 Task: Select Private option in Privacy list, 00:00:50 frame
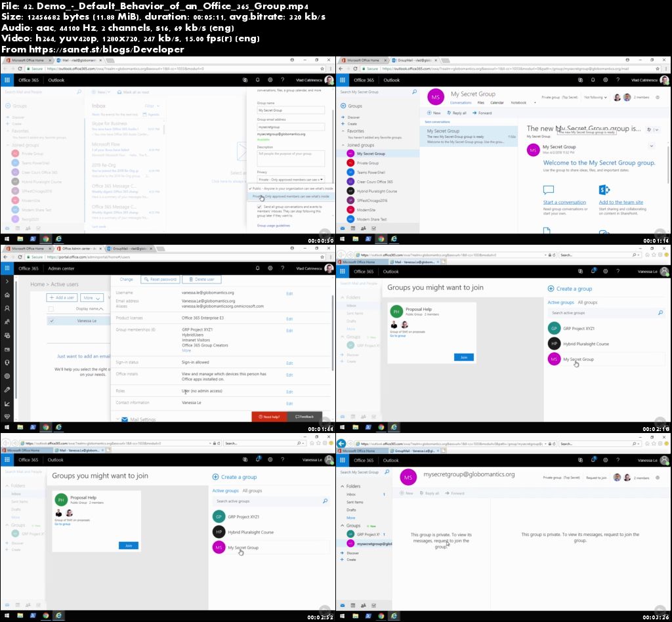[x=291, y=197]
